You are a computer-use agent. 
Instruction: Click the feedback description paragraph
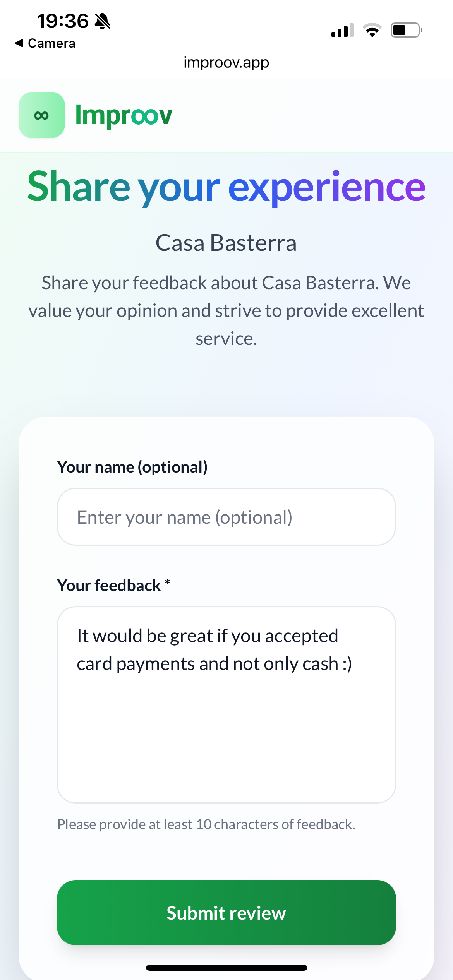(x=226, y=310)
